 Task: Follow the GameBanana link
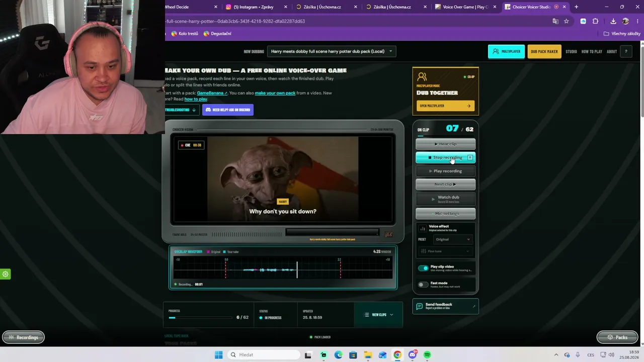tap(212, 93)
